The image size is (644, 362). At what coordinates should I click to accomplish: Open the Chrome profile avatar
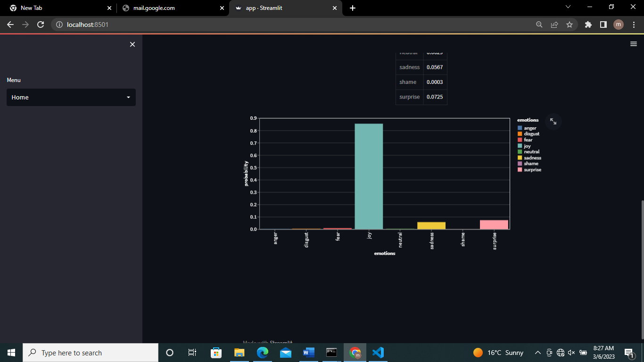pyautogui.click(x=618, y=25)
